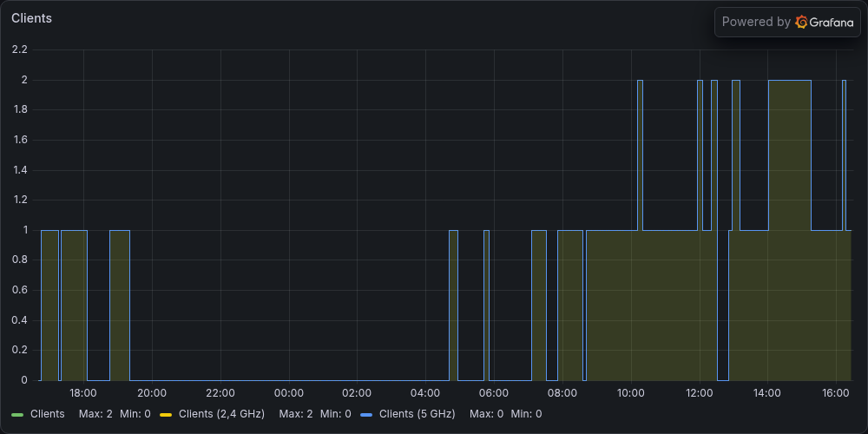Click the 1.4 y-axis label
868x434 pixels.
(x=19, y=170)
